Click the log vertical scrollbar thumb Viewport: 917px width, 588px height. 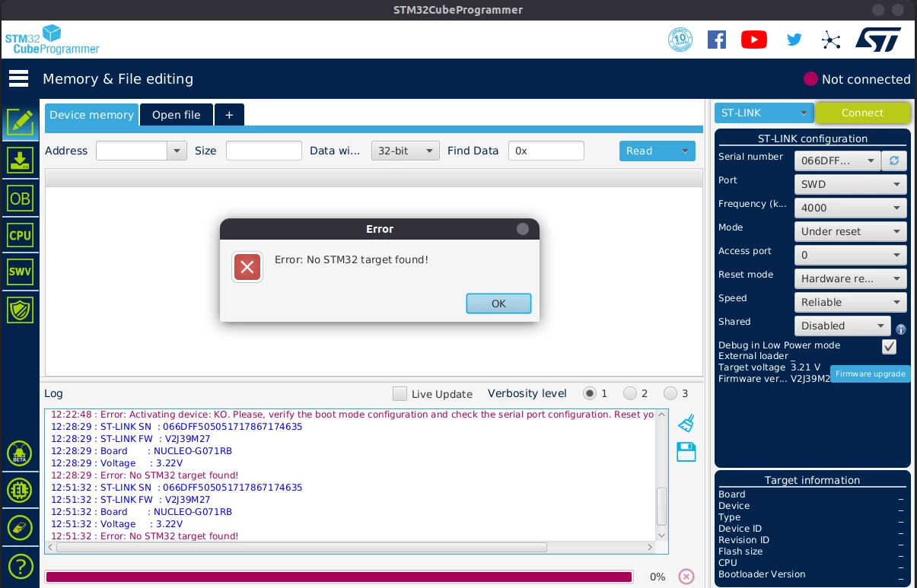(661, 506)
